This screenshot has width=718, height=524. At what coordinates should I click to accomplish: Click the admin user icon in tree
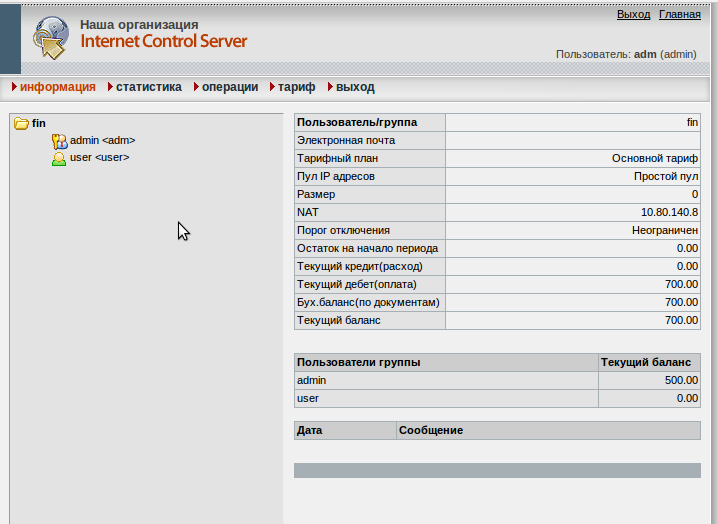(x=59, y=141)
